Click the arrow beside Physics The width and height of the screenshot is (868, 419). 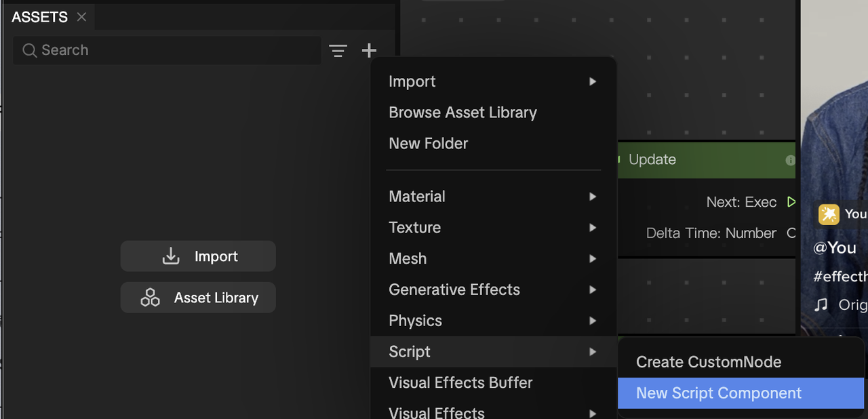[x=593, y=321]
